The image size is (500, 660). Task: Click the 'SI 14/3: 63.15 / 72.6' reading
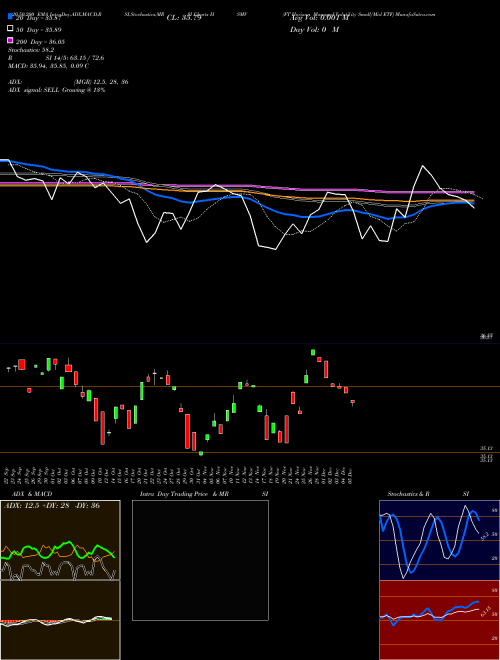pos(75,58)
